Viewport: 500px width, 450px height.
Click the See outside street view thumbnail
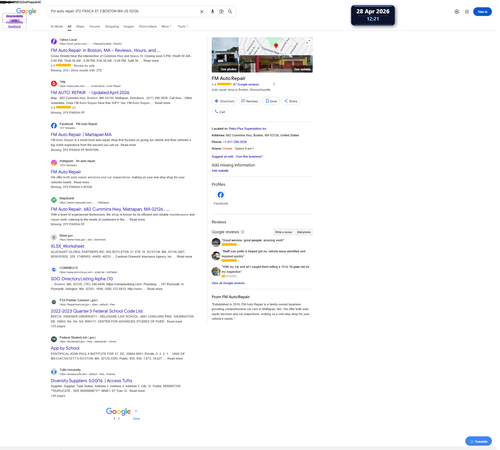pos(276,64)
